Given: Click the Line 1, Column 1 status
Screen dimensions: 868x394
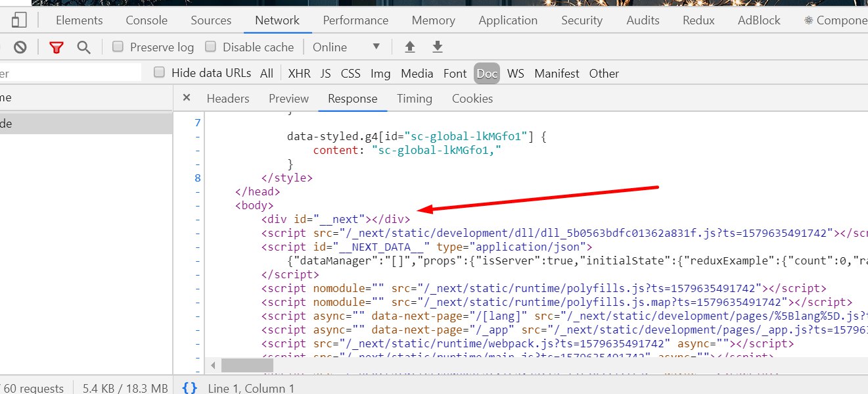Looking at the screenshot, I should pyautogui.click(x=251, y=388).
